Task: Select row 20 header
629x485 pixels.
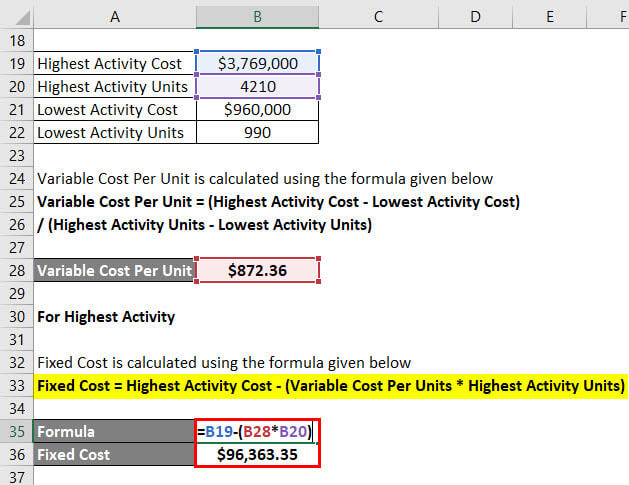Action: click(17, 86)
